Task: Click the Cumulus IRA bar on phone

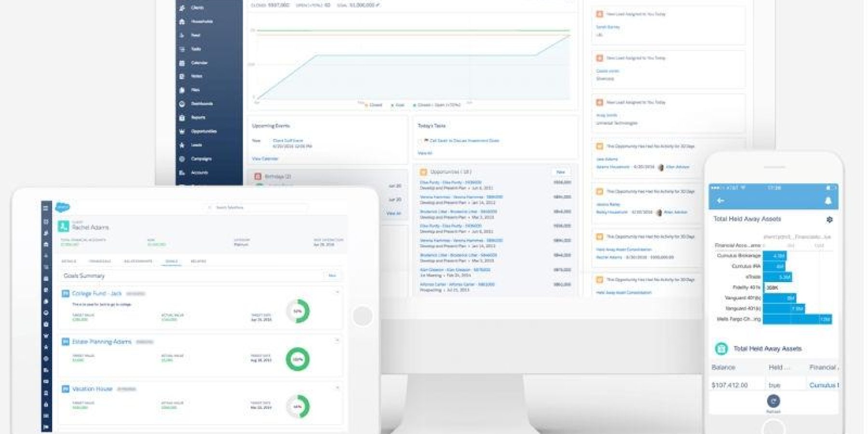Action: click(774, 266)
